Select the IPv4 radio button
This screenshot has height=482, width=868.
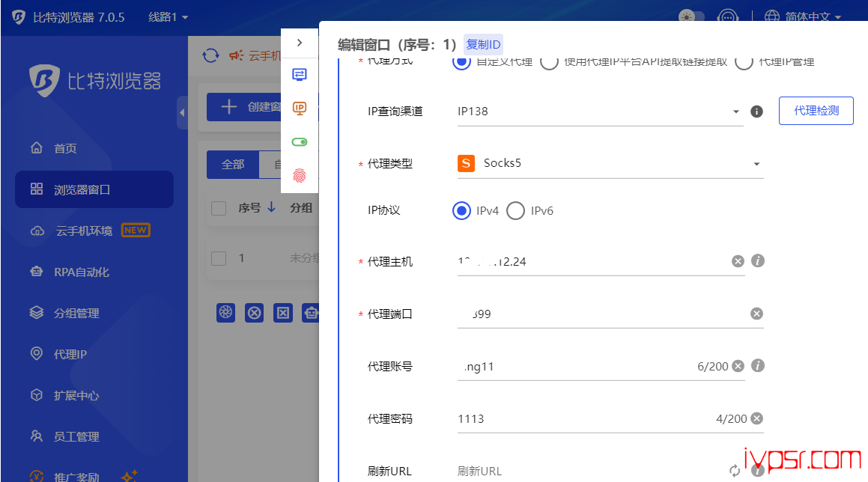461,211
